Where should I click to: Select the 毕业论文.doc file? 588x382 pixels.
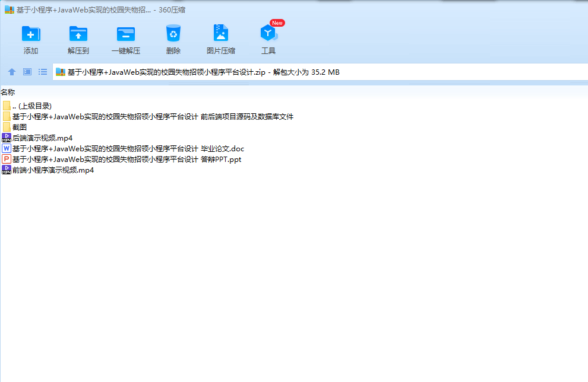[123, 149]
